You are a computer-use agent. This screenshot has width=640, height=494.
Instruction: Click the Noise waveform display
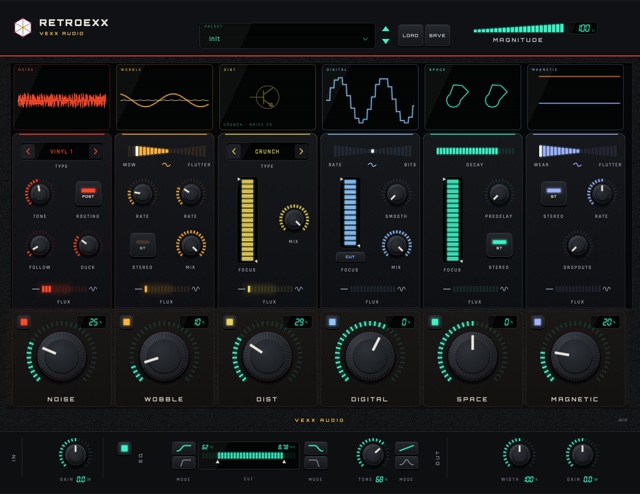tap(62, 97)
